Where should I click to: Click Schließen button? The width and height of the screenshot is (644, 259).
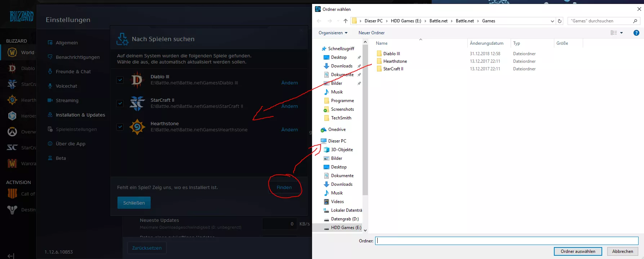134,203
